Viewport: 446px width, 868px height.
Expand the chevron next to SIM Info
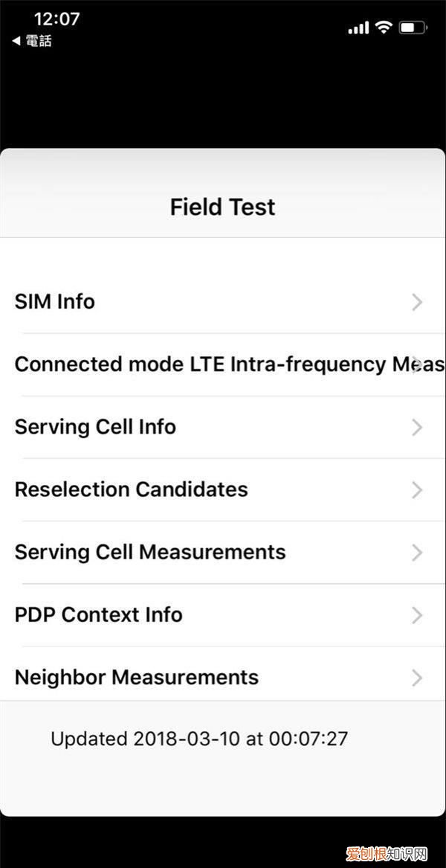[418, 302]
